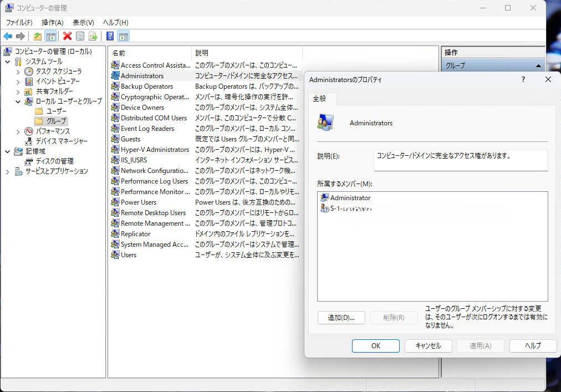Open the properties toolbar icon

80,36
